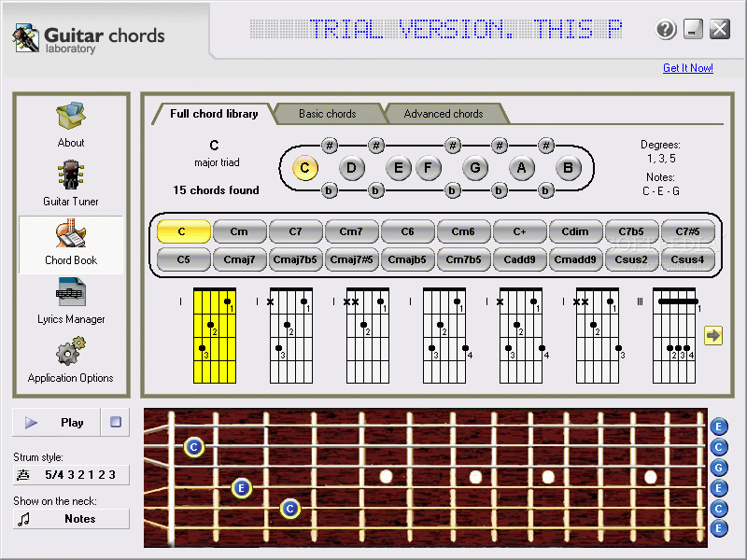Select the Cmajb5 chord type
The height and width of the screenshot is (560, 747).
coord(407,259)
